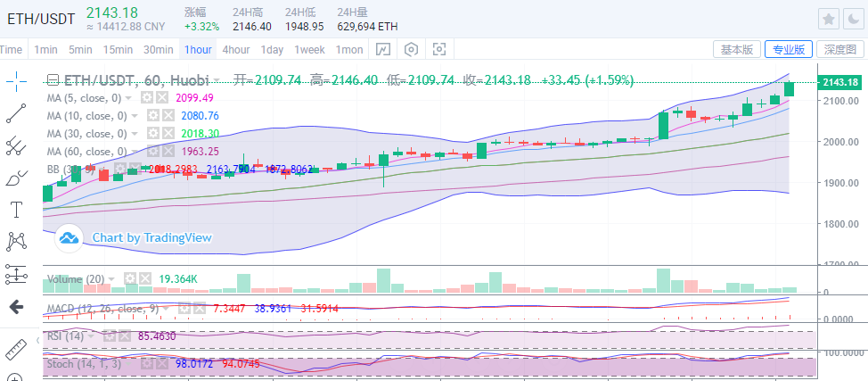Select the text annotation tool
Image resolution: width=868 pixels, height=381 pixels.
click(x=16, y=210)
